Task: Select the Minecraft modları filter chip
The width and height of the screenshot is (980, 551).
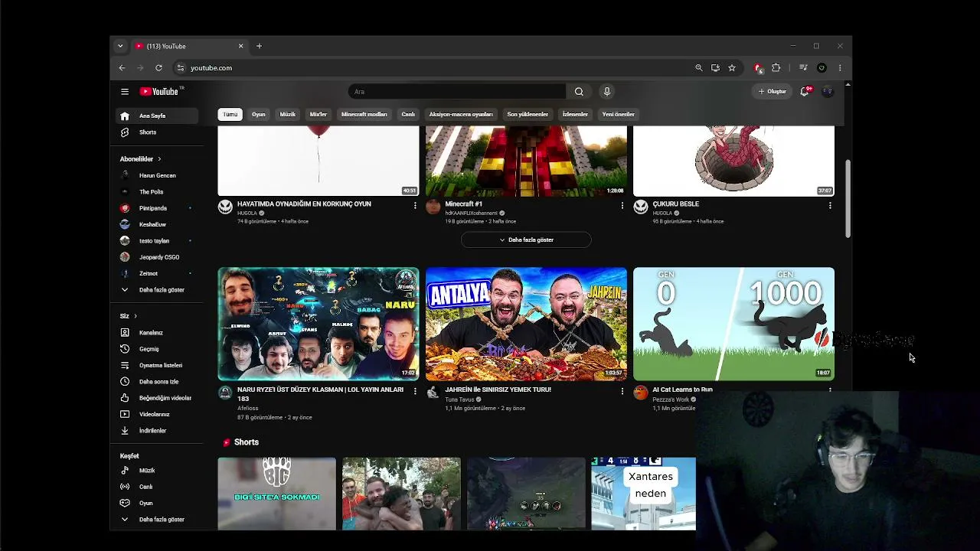Action: tap(364, 115)
